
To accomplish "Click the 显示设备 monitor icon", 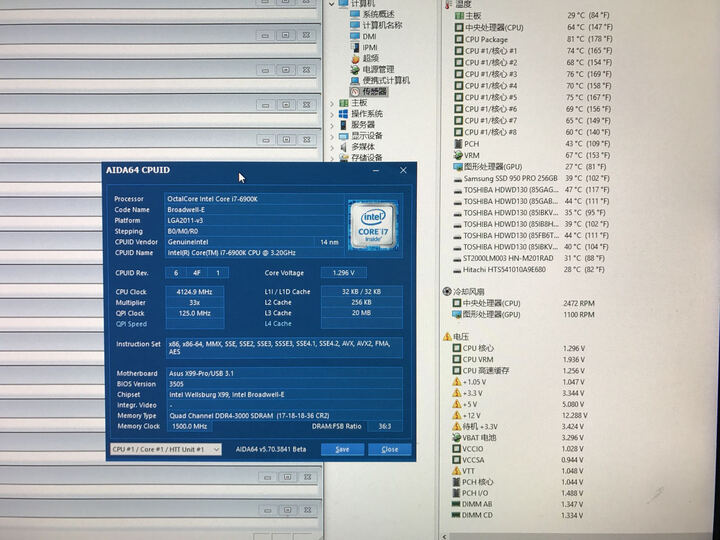I will pos(343,136).
